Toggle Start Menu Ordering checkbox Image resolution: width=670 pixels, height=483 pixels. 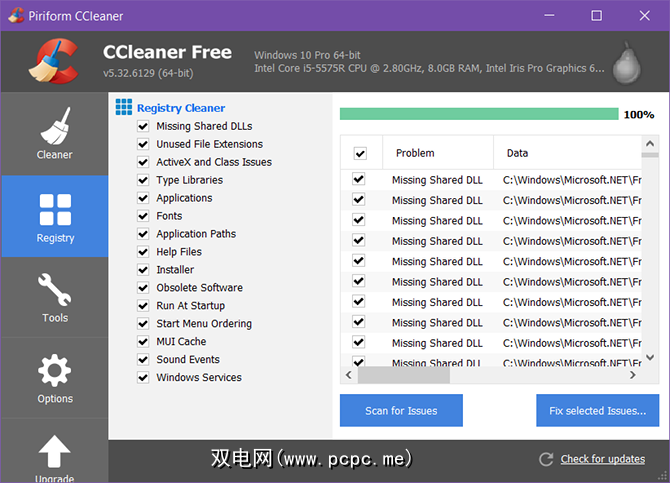point(143,324)
